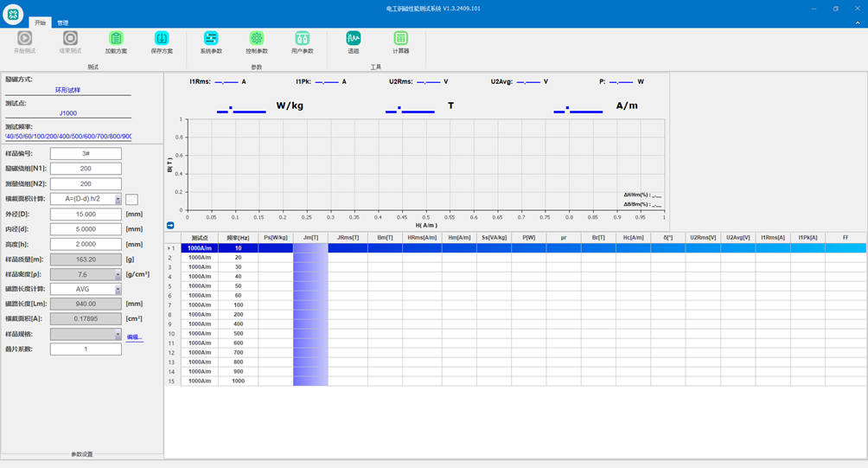Image resolution: width=868 pixels, height=468 pixels.
Task: Click the 外径[D] field with 15.000
Action: click(x=86, y=215)
